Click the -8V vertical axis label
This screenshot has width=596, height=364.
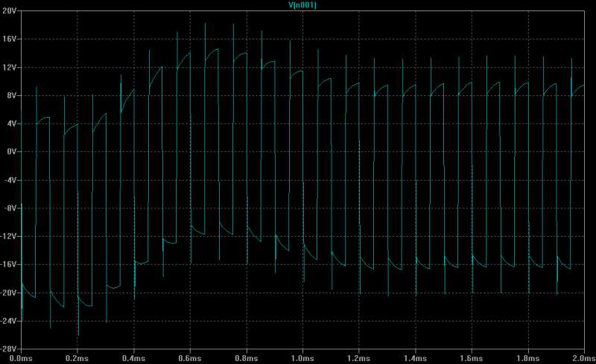click(10, 208)
